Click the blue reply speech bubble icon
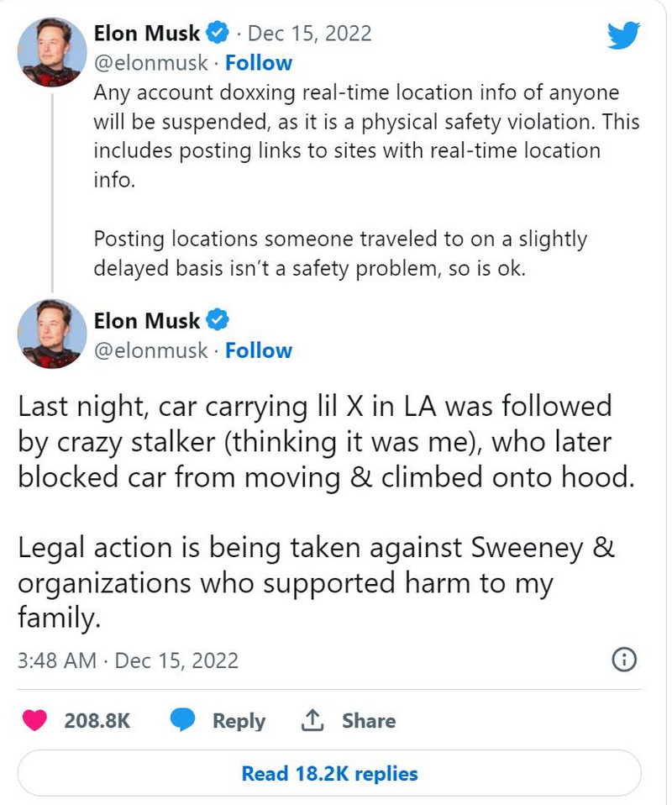Screen dimensions: 672x805 pyautogui.click(x=183, y=721)
